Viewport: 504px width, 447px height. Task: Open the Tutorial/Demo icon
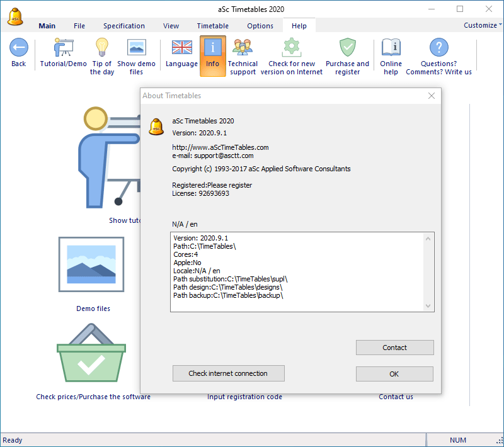(x=63, y=47)
